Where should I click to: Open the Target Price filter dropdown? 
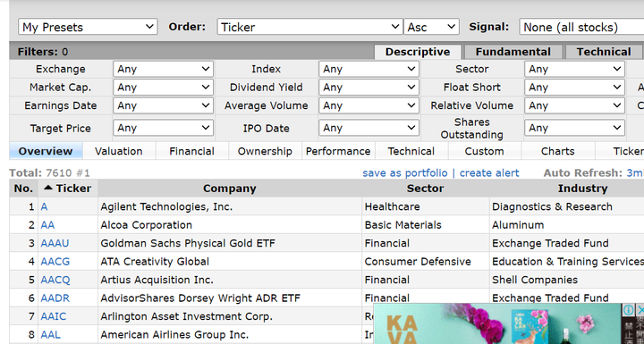[x=163, y=128]
